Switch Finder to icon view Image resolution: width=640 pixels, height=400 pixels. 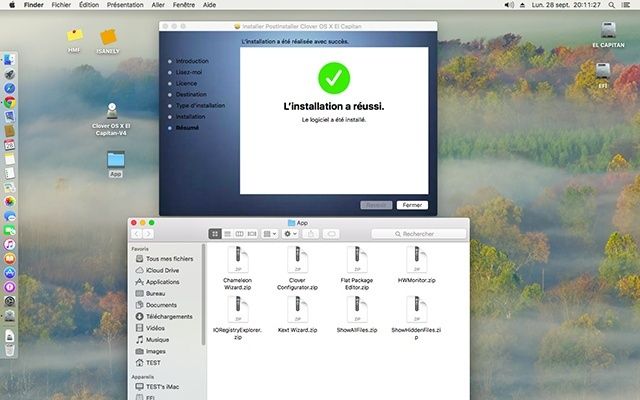[215, 234]
